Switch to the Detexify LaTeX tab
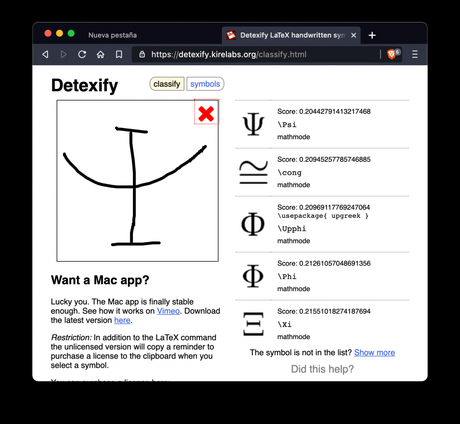Image resolution: width=460 pixels, height=424 pixels. tap(292, 35)
